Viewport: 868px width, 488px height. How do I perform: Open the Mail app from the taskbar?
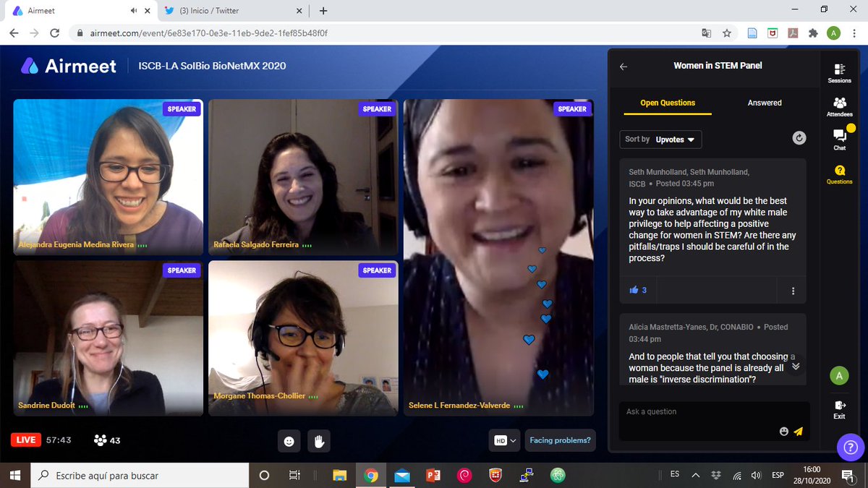[402, 475]
